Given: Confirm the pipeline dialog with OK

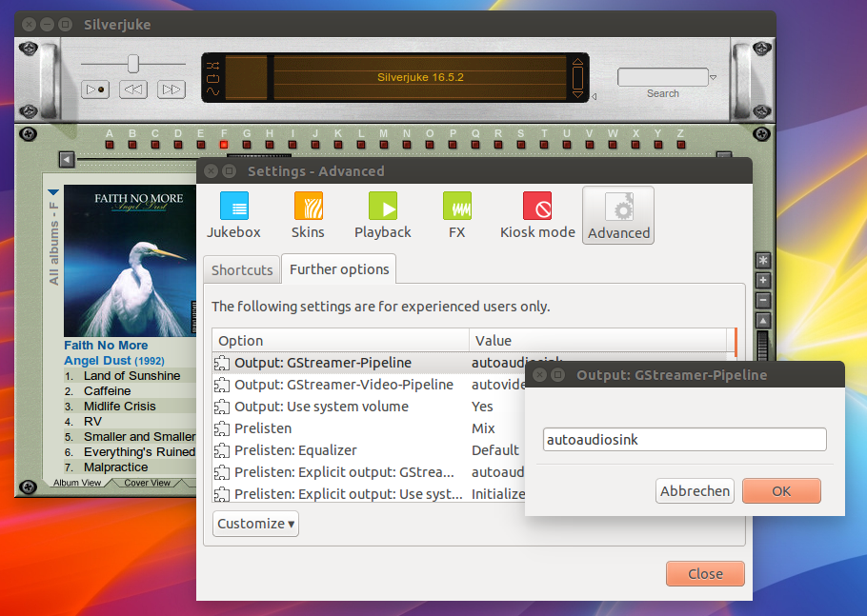Looking at the screenshot, I should pyautogui.click(x=781, y=491).
